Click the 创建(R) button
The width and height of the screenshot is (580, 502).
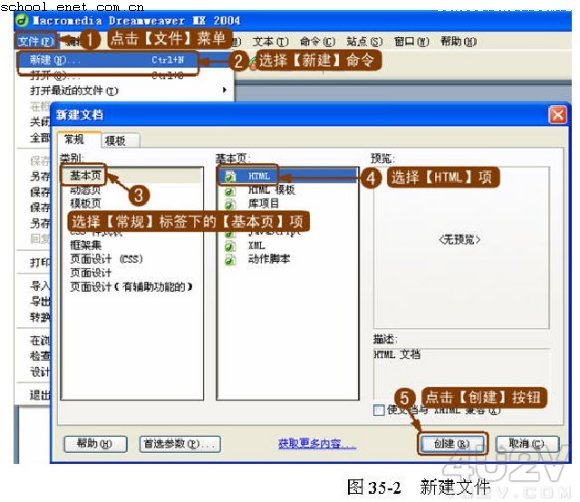452,444
